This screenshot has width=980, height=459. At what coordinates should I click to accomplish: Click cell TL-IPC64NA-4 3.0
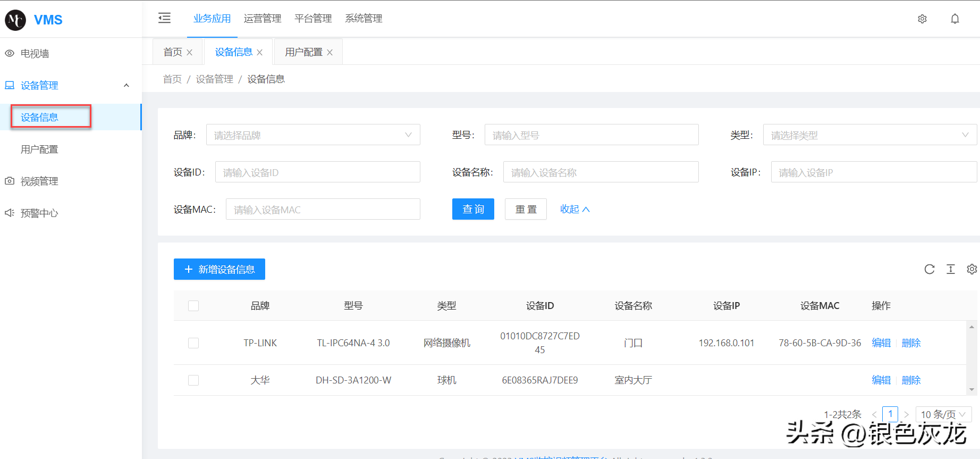(x=353, y=343)
